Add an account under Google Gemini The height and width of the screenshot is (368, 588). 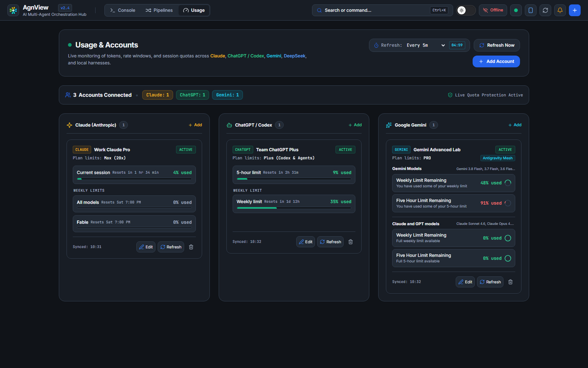tap(515, 125)
